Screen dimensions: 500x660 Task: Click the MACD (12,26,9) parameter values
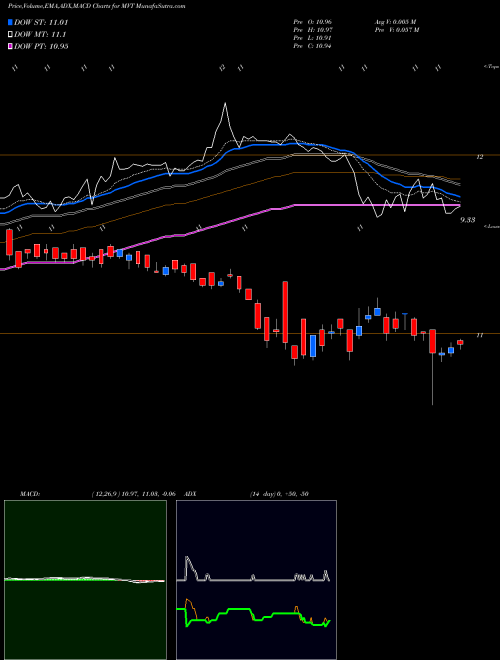[133, 494]
